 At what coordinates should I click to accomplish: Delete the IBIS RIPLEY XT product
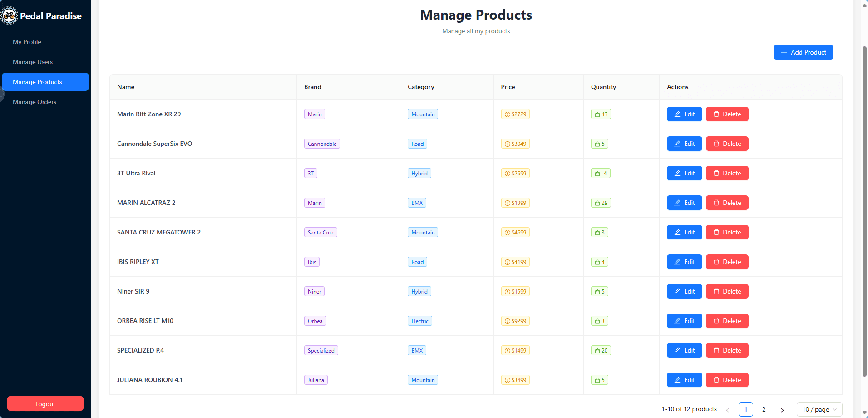727,262
